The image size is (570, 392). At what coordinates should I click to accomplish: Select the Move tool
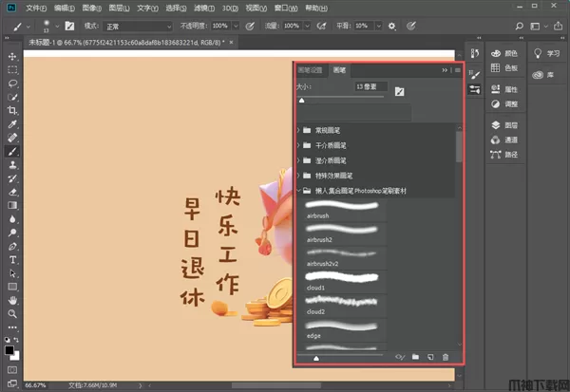point(13,57)
